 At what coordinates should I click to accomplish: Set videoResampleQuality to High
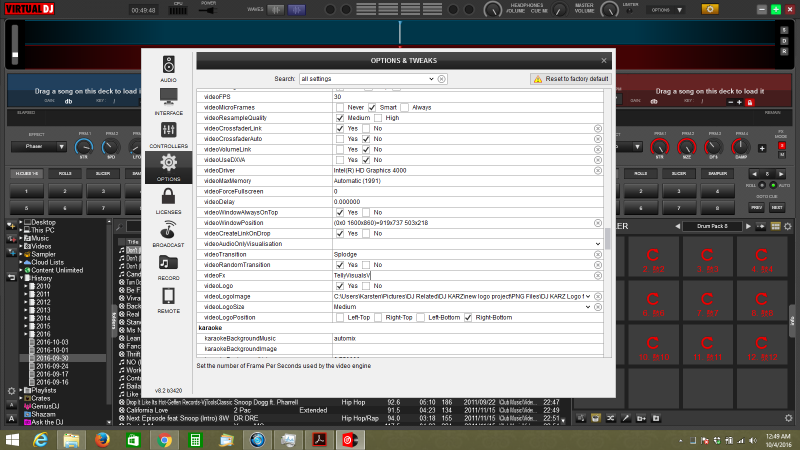coord(378,118)
